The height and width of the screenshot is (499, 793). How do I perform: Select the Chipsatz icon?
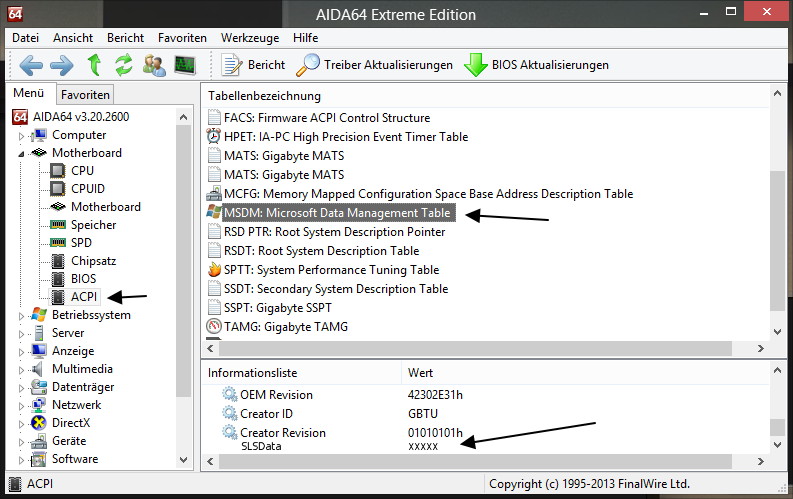point(58,261)
